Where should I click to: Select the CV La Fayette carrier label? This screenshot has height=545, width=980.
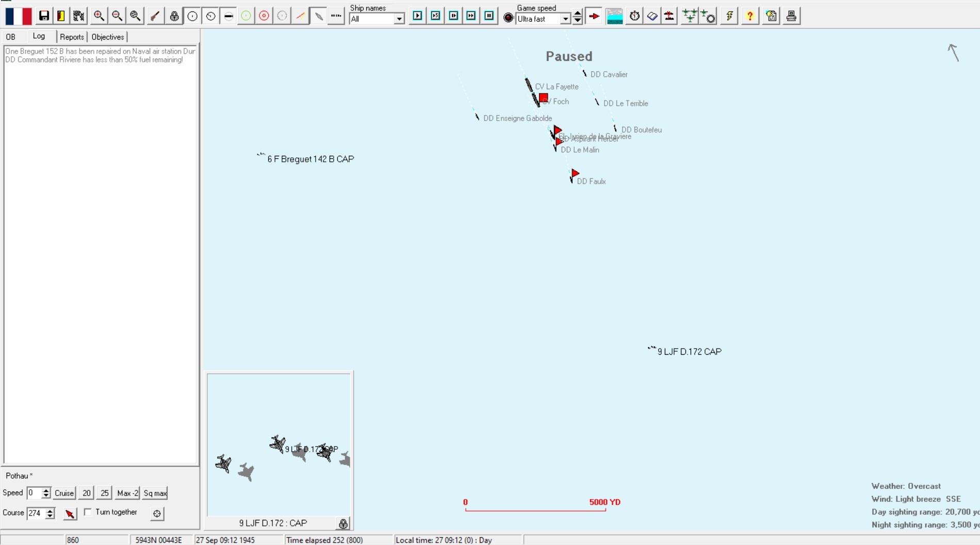[x=557, y=87]
